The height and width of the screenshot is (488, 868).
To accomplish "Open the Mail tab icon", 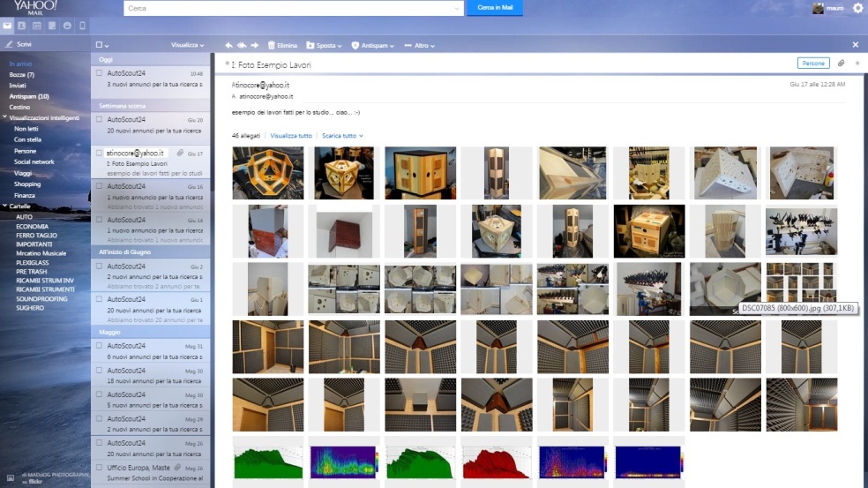I will point(7,26).
